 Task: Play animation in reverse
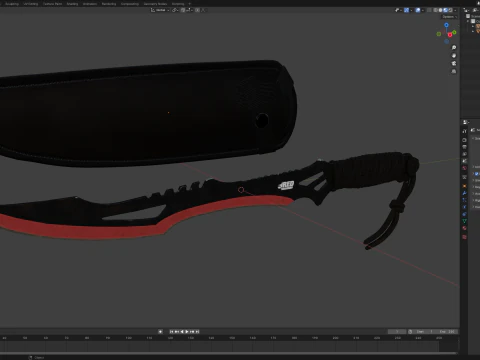[x=182, y=332]
